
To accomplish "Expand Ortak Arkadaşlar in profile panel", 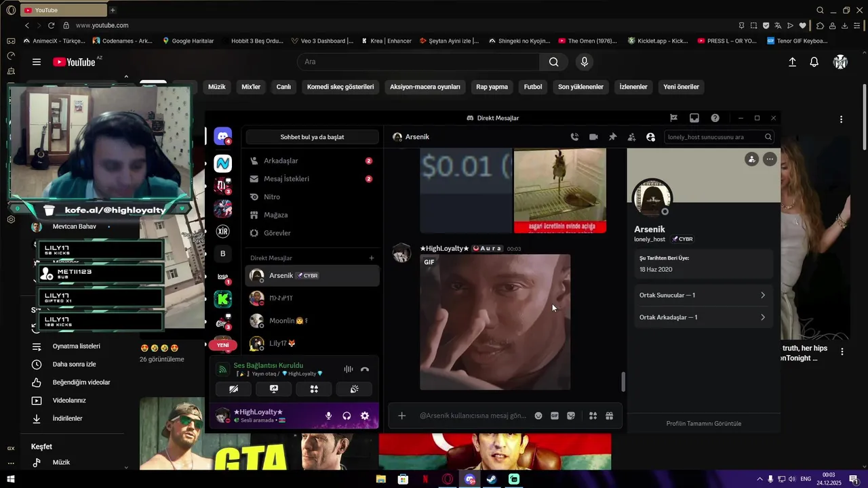I will [x=703, y=317].
